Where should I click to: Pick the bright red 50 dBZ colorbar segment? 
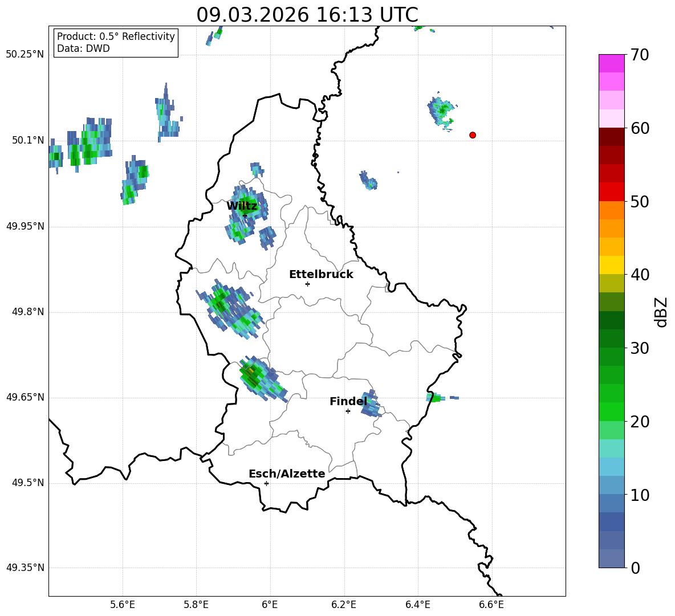coord(612,192)
